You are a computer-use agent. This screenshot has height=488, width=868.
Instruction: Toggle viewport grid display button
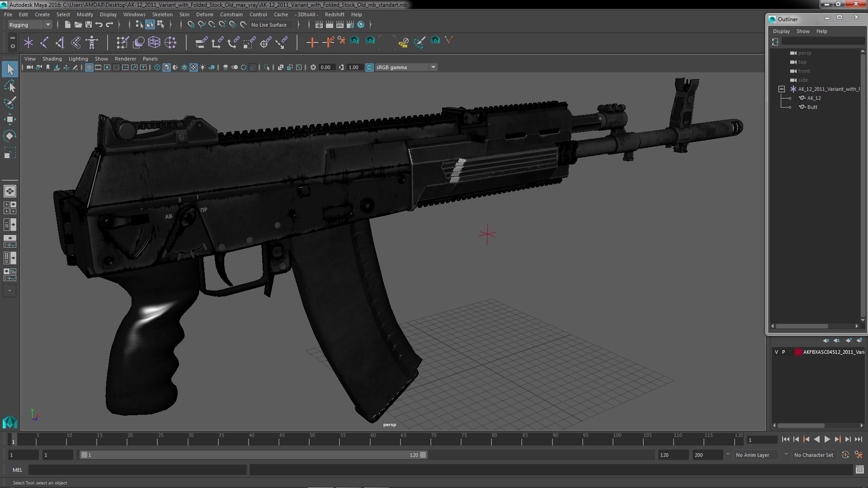click(89, 67)
